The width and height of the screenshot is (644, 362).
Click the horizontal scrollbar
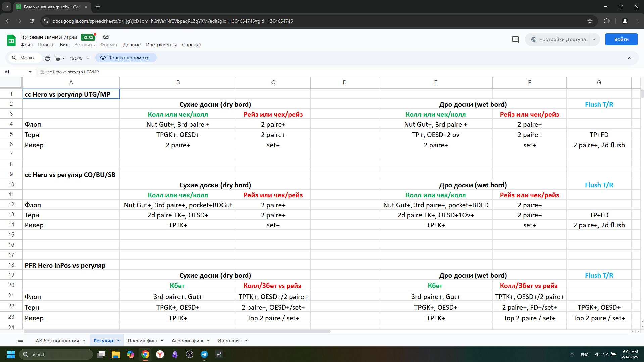click(x=177, y=332)
